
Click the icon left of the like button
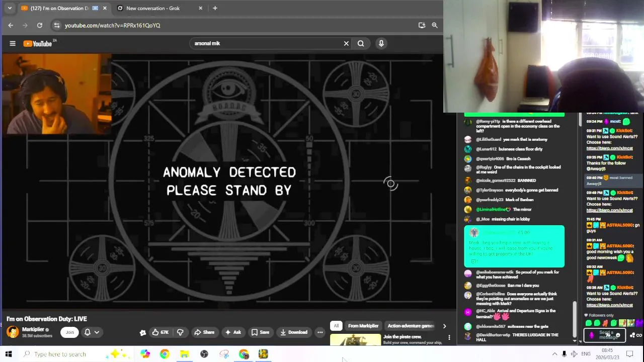click(x=143, y=332)
